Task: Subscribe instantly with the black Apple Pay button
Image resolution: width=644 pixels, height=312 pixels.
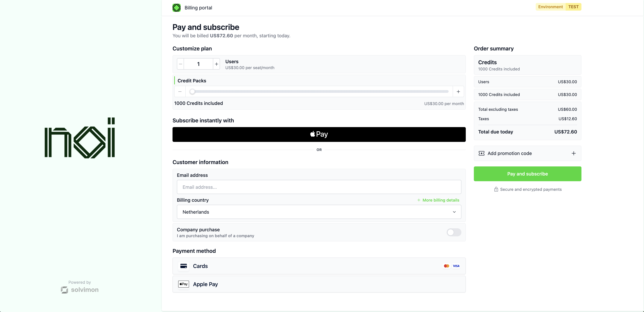Action: [319, 134]
